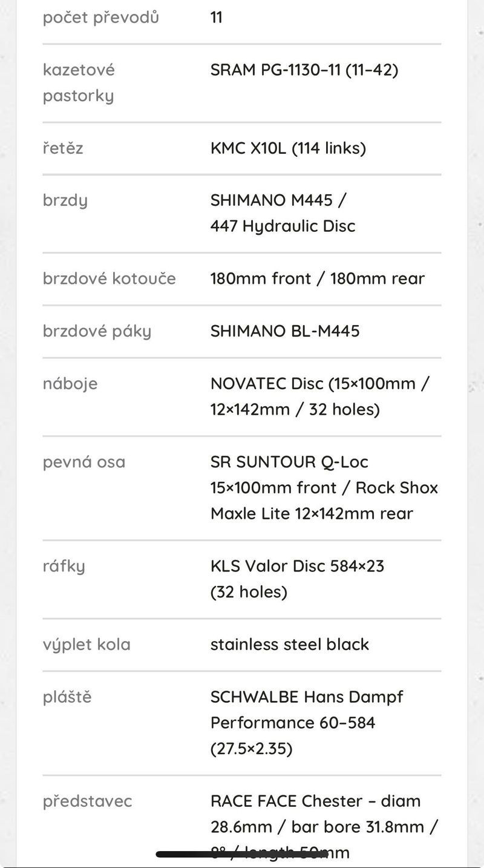
Task: Tap the 'brzdové kotouče' label
Action: tap(109, 279)
